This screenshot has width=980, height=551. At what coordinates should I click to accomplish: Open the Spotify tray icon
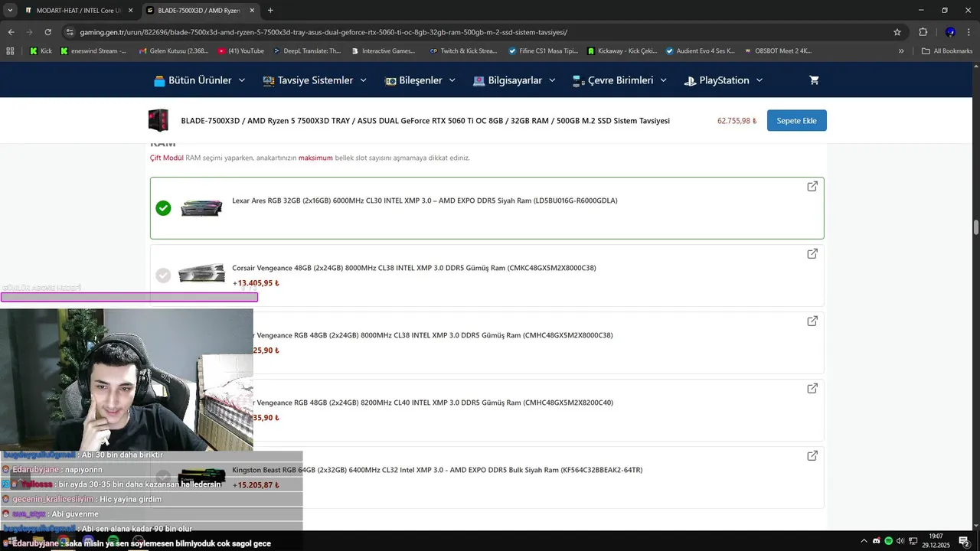pos(888,541)
